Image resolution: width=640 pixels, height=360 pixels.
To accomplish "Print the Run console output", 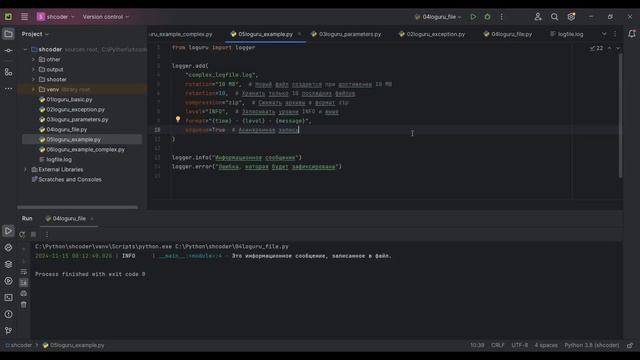I will (24, 293).
